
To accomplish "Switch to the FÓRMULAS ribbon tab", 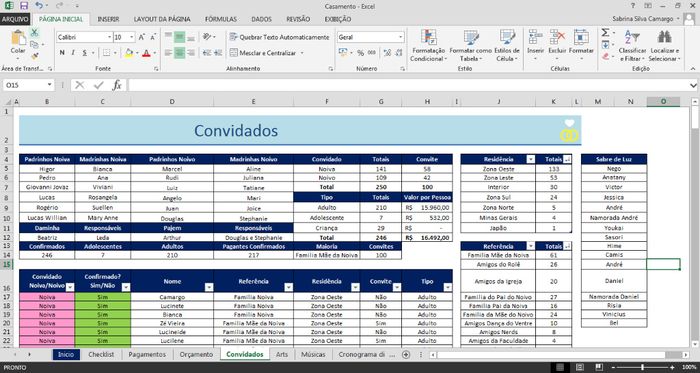I will [221, 19].
